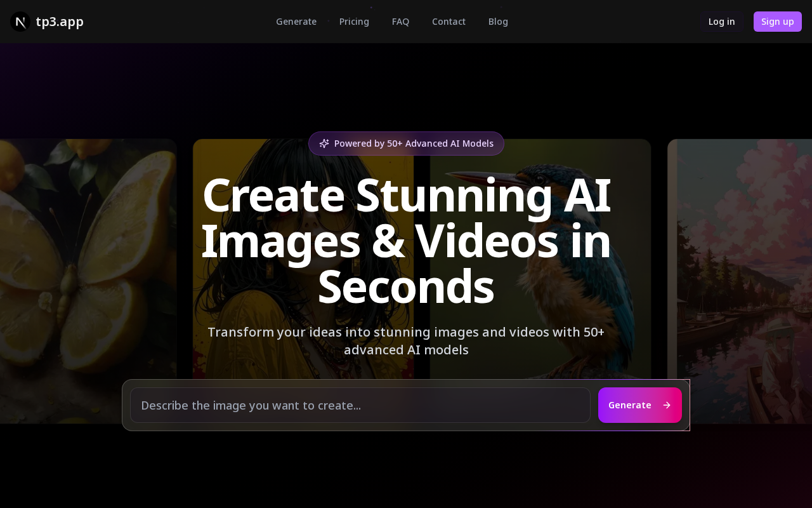
Task: Open the Generate nav menu item
Action: click(x=296, y=22)
